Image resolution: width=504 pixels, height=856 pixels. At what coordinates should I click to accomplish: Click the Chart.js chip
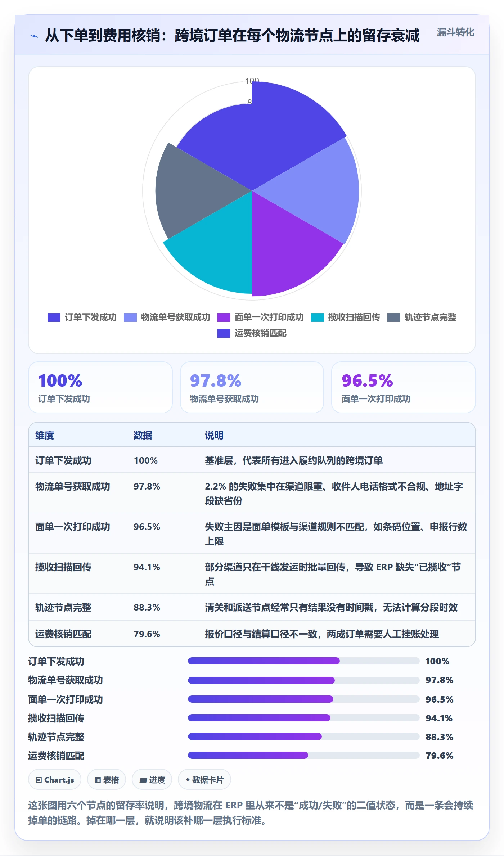55,780
